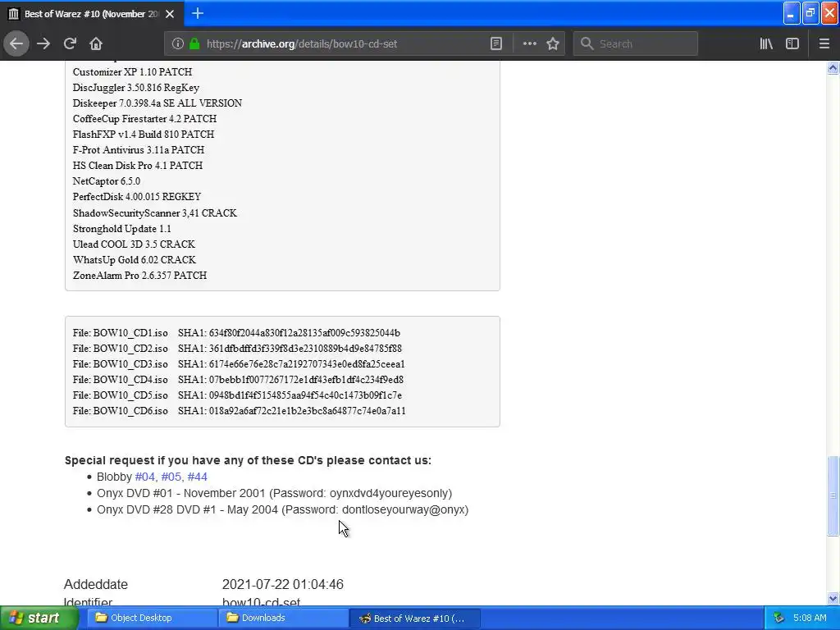Click the BOW10_CD1.iso SHA1 line
This screenshot has height=630, width=840.
236,333
